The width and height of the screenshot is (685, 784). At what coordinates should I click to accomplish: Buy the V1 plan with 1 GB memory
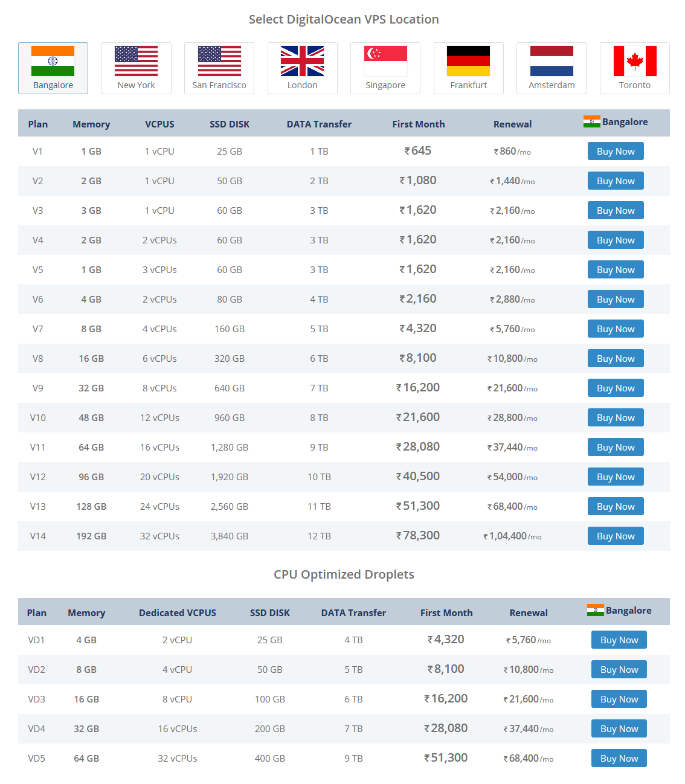tap(615, 151)
